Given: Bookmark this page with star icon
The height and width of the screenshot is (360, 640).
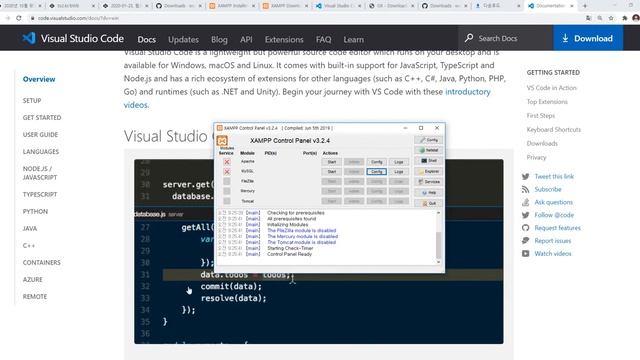Looking at the screenshot, I should tap(611, 18).
